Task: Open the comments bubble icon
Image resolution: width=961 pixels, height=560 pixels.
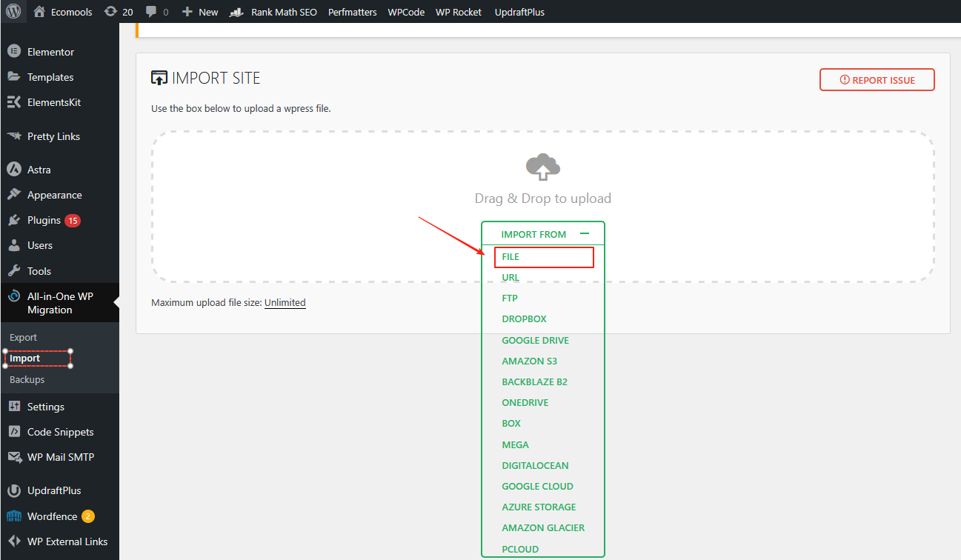Action: [150, 12]
